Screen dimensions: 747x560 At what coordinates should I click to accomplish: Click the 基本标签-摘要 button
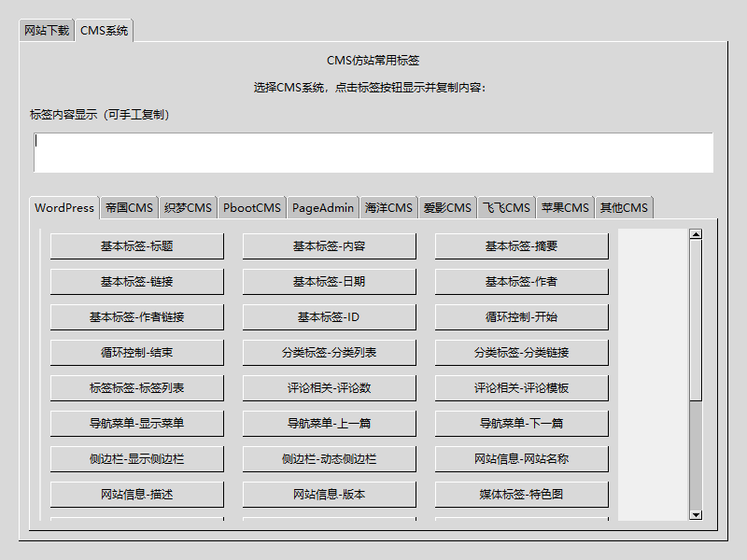(521, 246)
